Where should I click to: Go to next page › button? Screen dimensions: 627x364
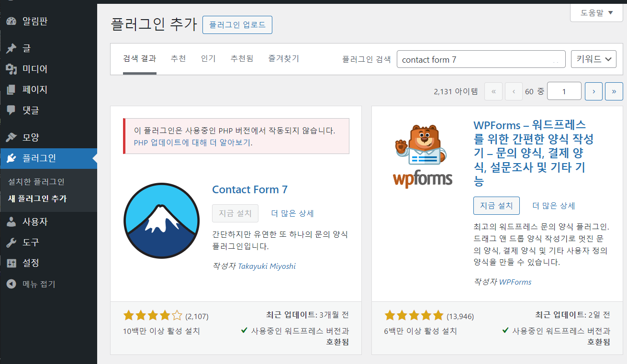coord(593,91)
